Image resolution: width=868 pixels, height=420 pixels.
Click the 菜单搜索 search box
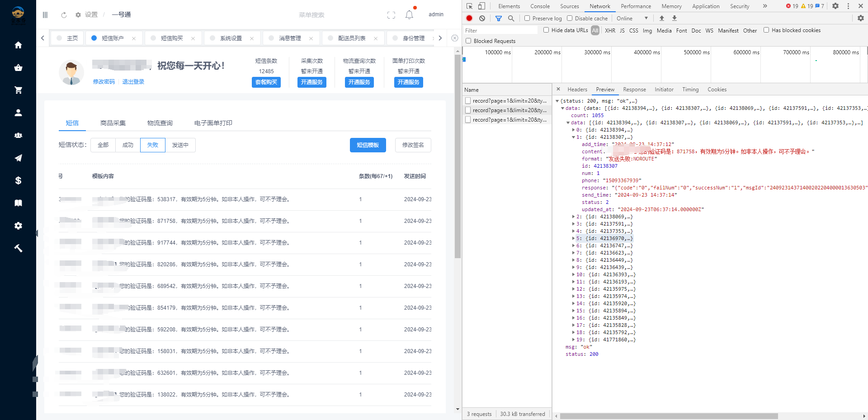click(311, 15)
